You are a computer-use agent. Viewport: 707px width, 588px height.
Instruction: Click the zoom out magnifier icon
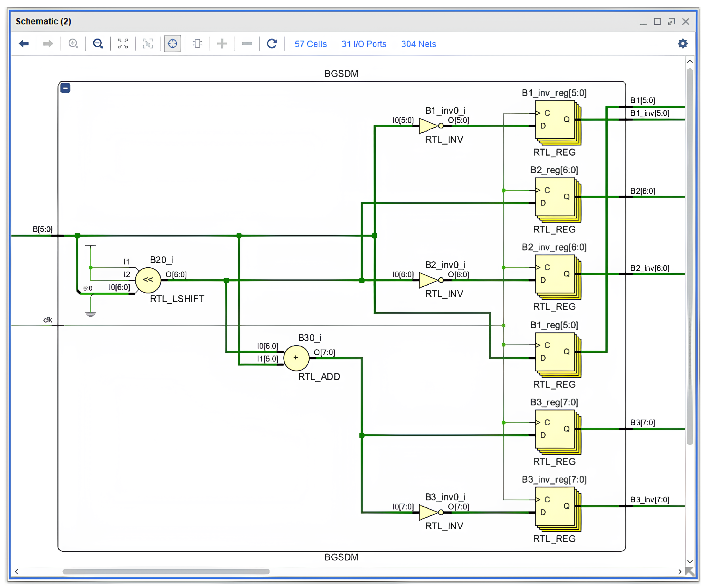coord(98,44)
